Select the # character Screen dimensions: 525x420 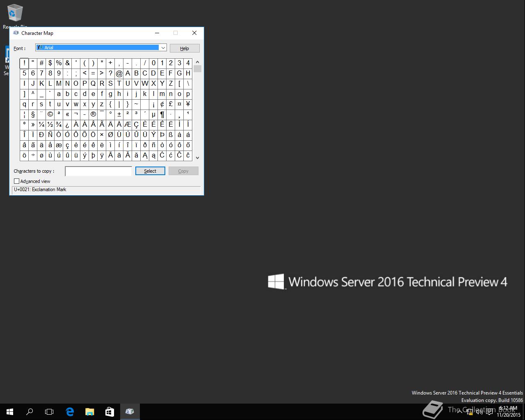click(x=41, y=63)
